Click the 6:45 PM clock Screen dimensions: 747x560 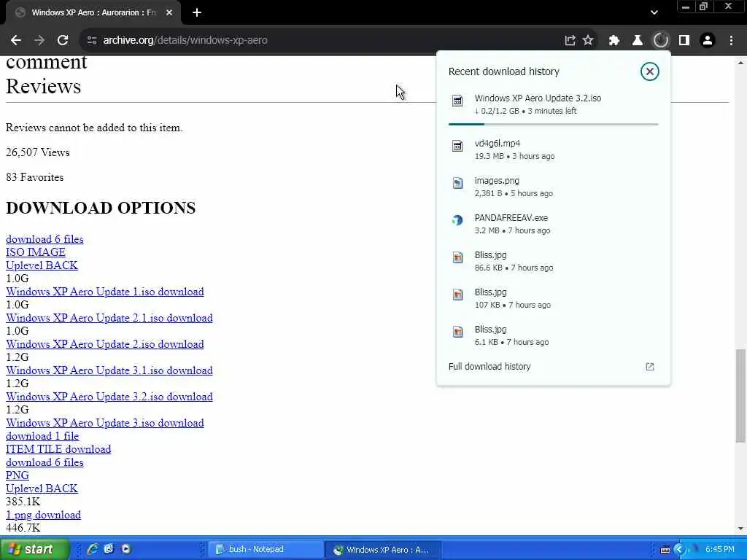[x=720, y=549]
